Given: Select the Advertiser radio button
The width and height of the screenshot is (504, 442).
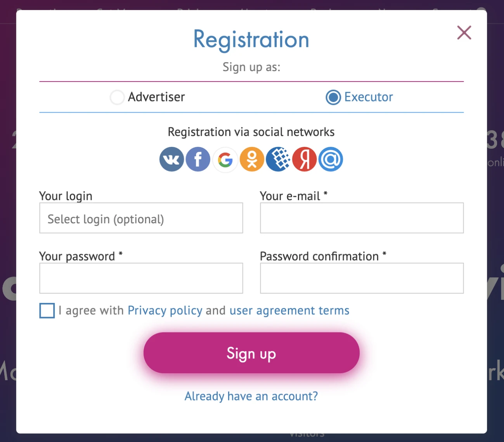Looking at the screenshot, I should coord(117,97).
